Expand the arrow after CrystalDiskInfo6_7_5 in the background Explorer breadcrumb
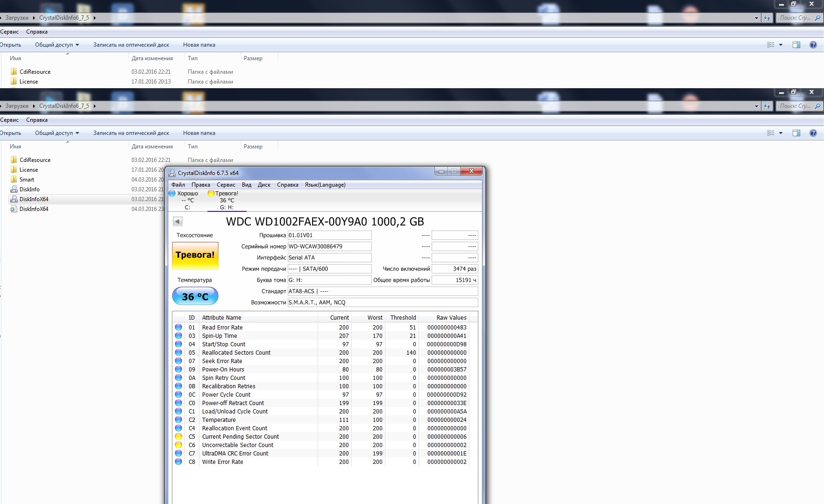 click(x=94, y=18)
